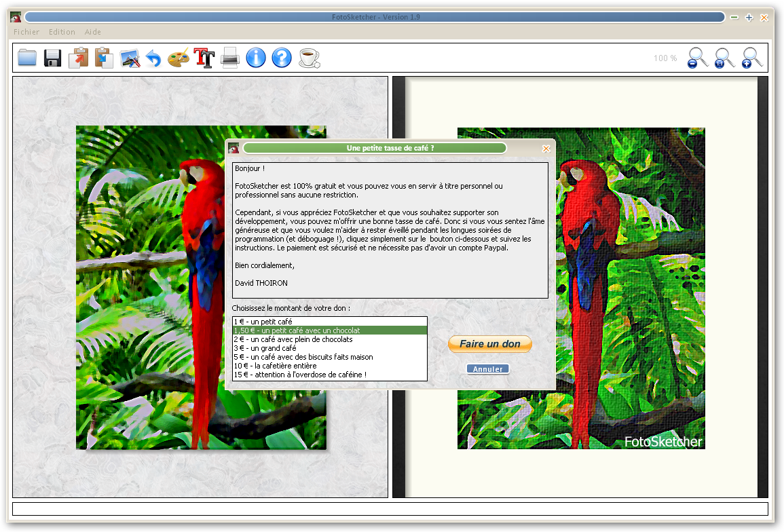The image size is (784, 532).
Task: Open drawing parameters via the palette icon
Action: pos(179,58)
